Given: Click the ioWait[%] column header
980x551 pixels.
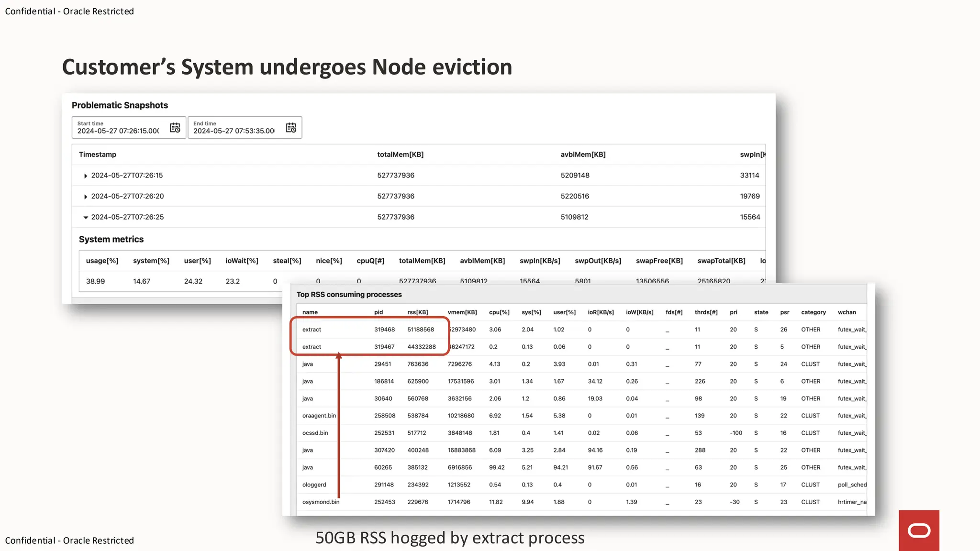Looking at the screenshot, I should coord(242,261).
